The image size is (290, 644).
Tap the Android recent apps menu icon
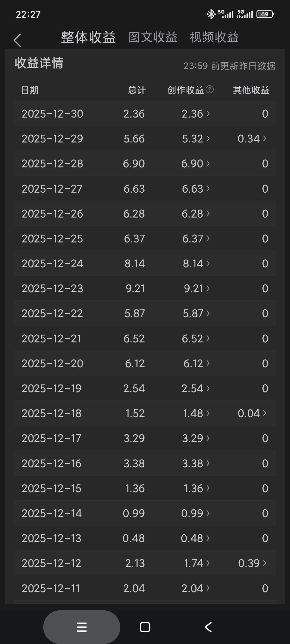point(82,627)
